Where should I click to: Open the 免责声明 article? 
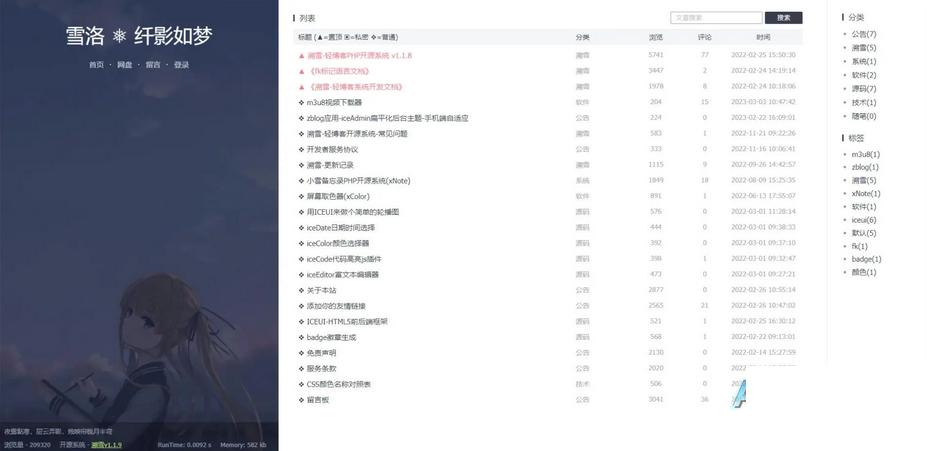pos(322,353)
